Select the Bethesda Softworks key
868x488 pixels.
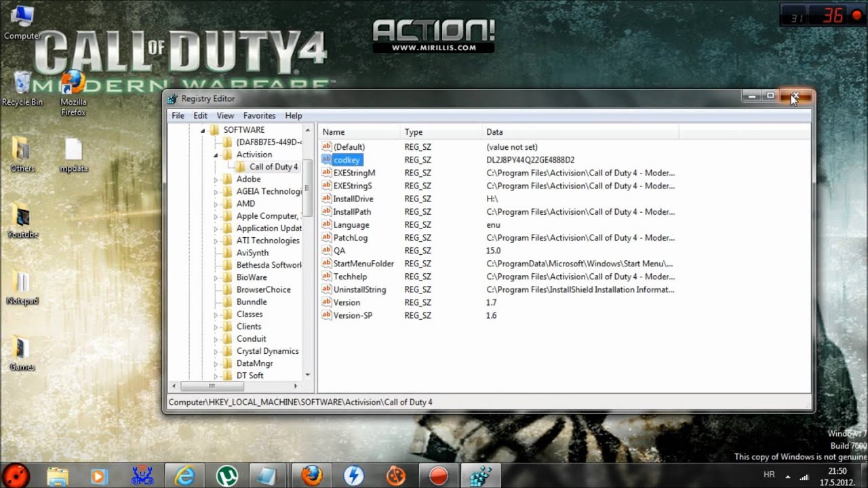(x=269, y=265)
